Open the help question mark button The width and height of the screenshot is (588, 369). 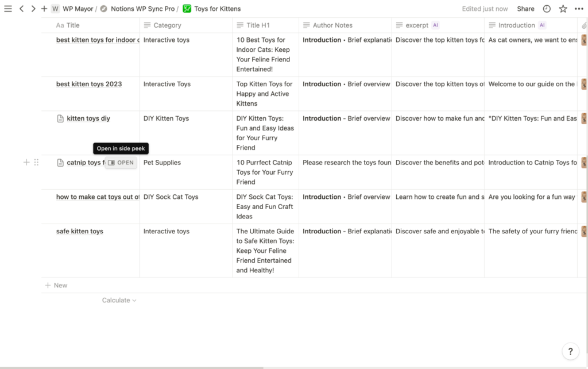click(x=570, y=351)
